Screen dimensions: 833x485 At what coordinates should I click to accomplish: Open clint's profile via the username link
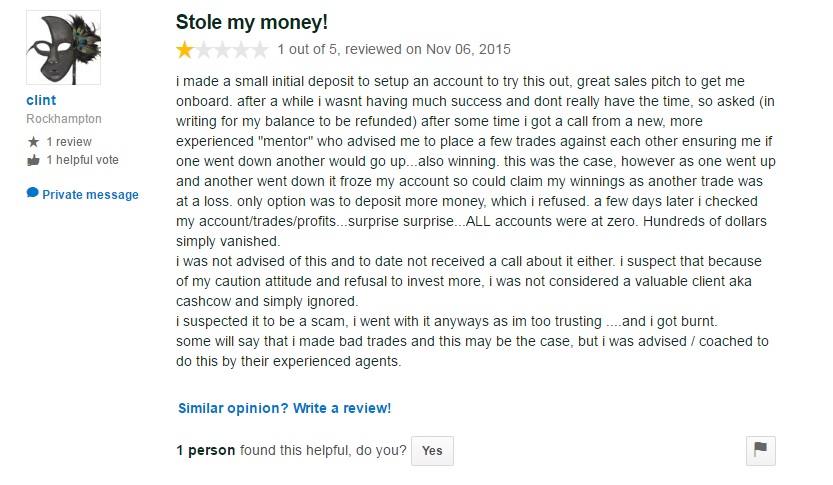pos(41,101)
